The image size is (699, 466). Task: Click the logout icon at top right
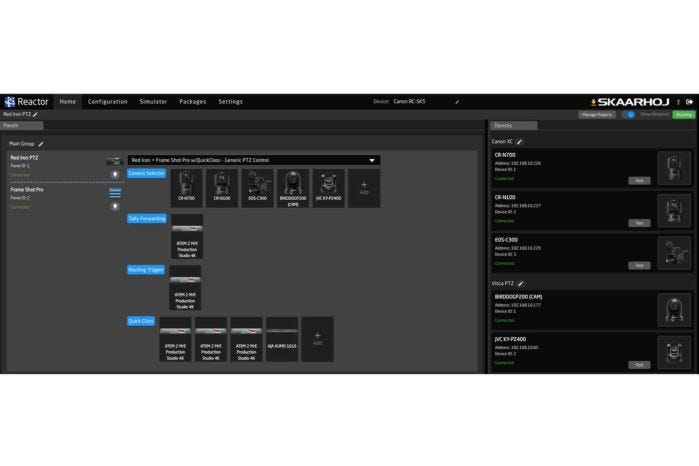click(689, 102)
